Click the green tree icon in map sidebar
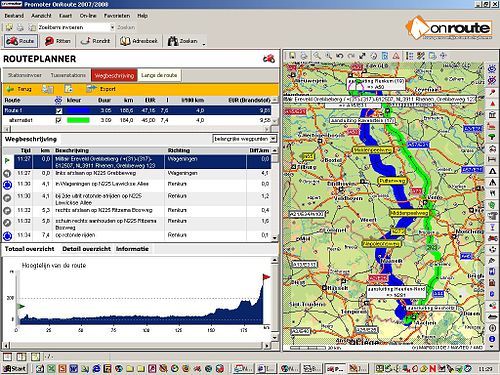Image resolution: width=500 pixels, height=375 pixels. pyautogui.click(x=492, y=137)
